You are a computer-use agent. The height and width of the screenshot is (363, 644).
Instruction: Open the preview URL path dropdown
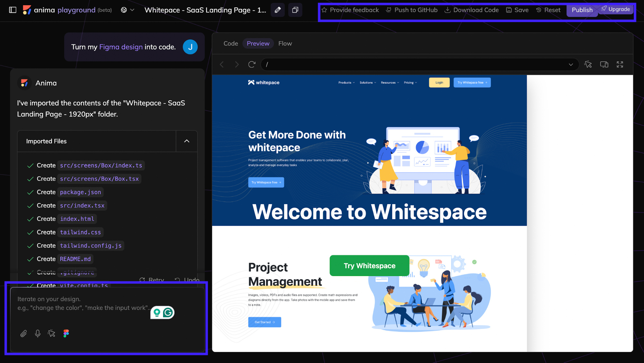coord(571,64)
